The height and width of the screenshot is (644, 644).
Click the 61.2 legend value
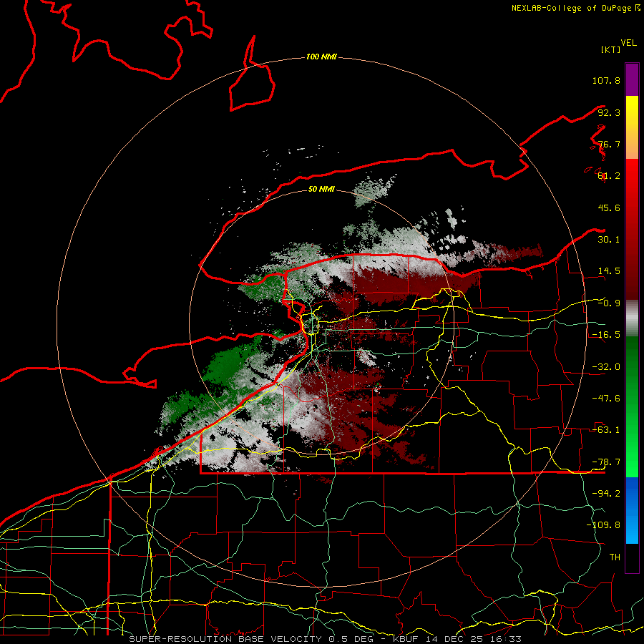tap(609, 176)
